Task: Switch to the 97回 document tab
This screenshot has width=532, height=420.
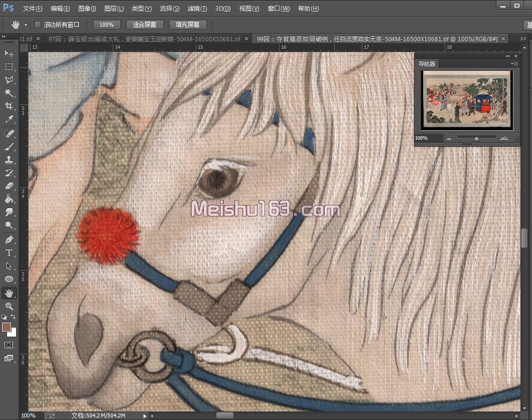Action: click(144, 39)
